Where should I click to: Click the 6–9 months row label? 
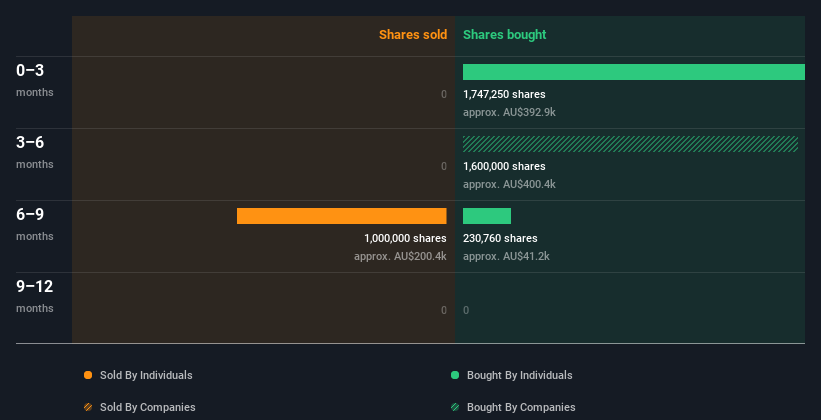(35, 224)
